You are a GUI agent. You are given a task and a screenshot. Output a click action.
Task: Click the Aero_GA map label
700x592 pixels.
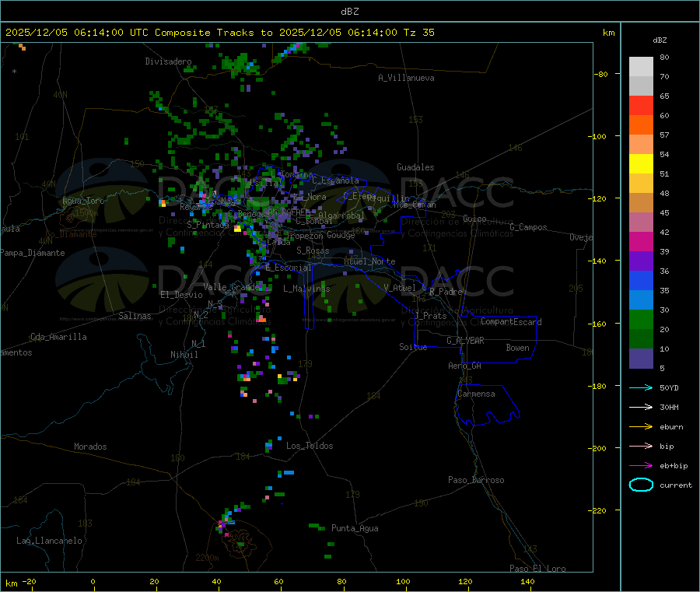(465, 366)
